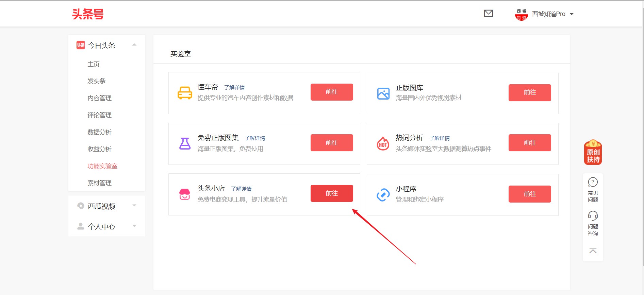This screenshot has width=644, height=295.
Task: Click the 个人中心 person icon
Action: click(81, 226)
